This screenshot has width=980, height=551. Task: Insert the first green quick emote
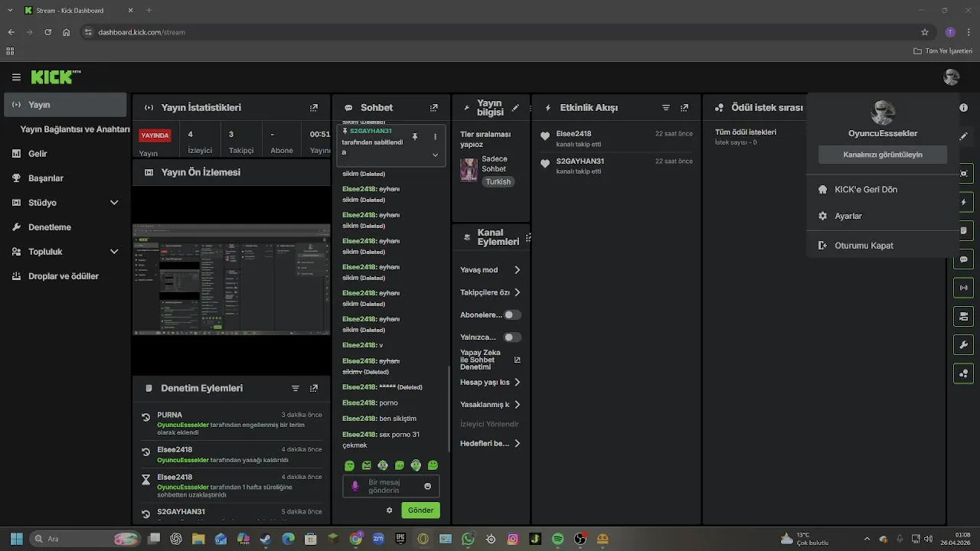(x=350, y=465)
